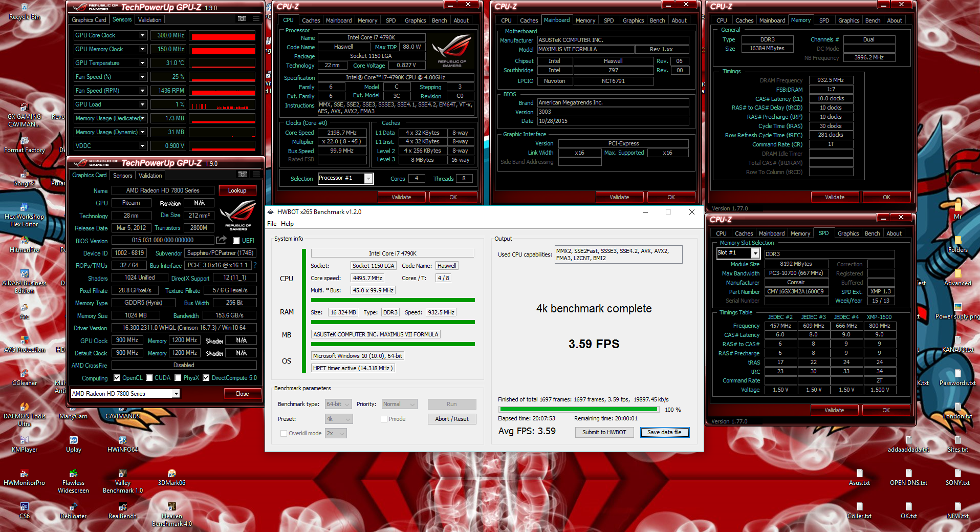Open the Priority Normal dropdown
The width and height of the screenshot is (980, 532).
pyautogui.click(x=399, y=404)
